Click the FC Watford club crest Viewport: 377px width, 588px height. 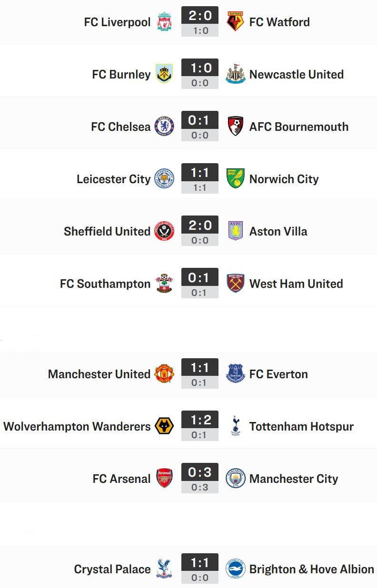click(235, 22)
